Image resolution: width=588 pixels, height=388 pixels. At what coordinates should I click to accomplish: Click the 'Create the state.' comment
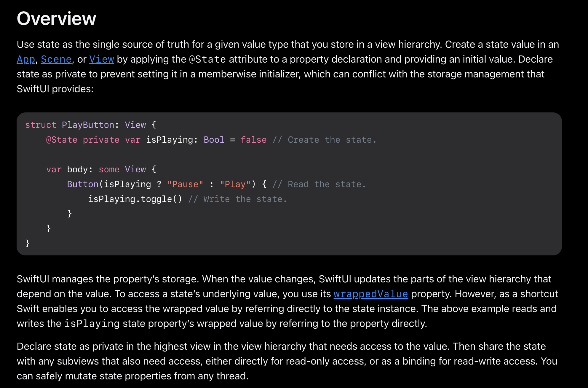click(x=325, y=140)
